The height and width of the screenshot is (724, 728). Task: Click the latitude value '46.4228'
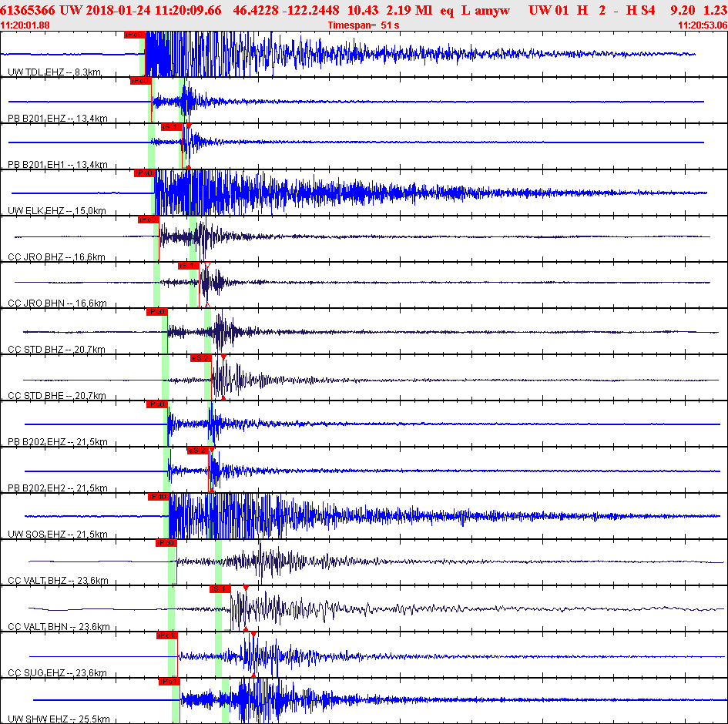[x=254, y=10]
